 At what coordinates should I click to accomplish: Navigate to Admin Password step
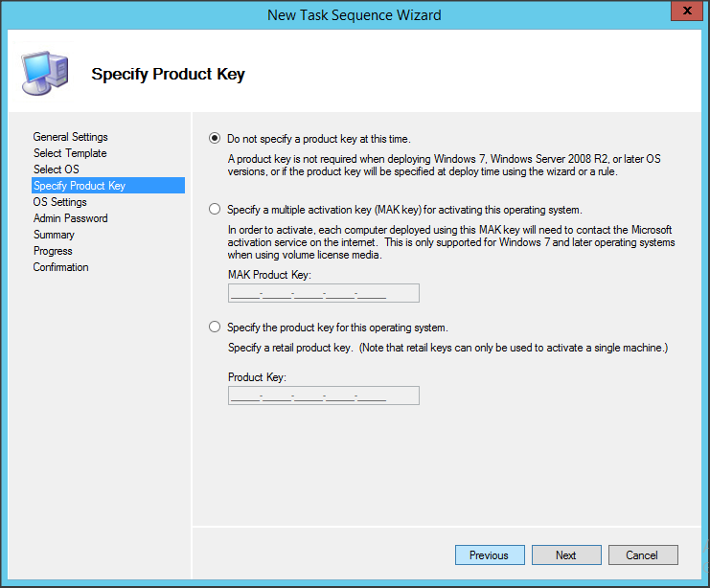coord(70,218)
